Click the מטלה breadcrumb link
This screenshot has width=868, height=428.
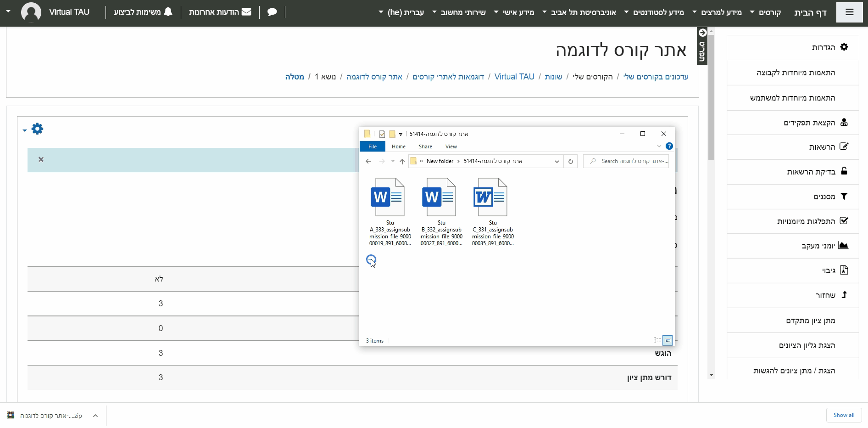click(x=295, y=77)
